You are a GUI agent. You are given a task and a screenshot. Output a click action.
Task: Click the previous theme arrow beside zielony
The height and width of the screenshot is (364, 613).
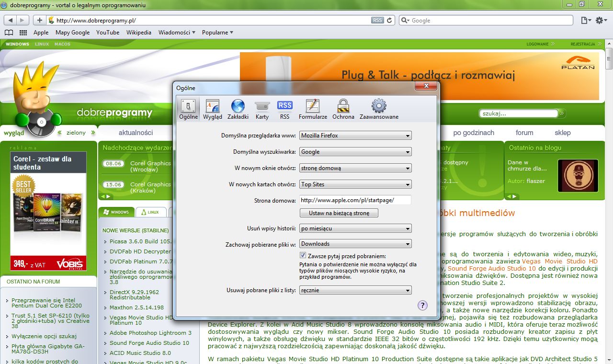pyautogui.click(x=60, y=133)
